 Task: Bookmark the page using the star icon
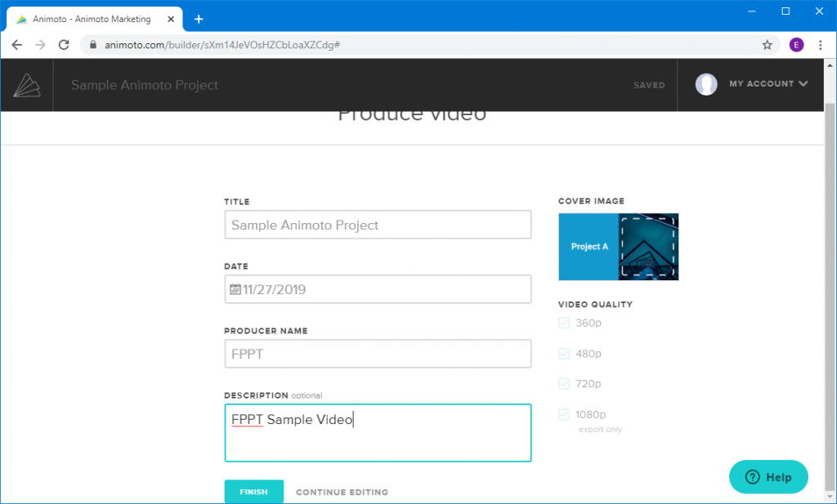767,45
